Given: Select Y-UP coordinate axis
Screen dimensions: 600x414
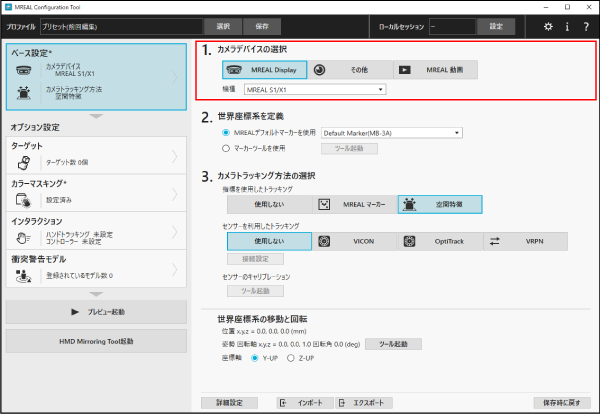Looking at the screenshot, I should point(254,358).
